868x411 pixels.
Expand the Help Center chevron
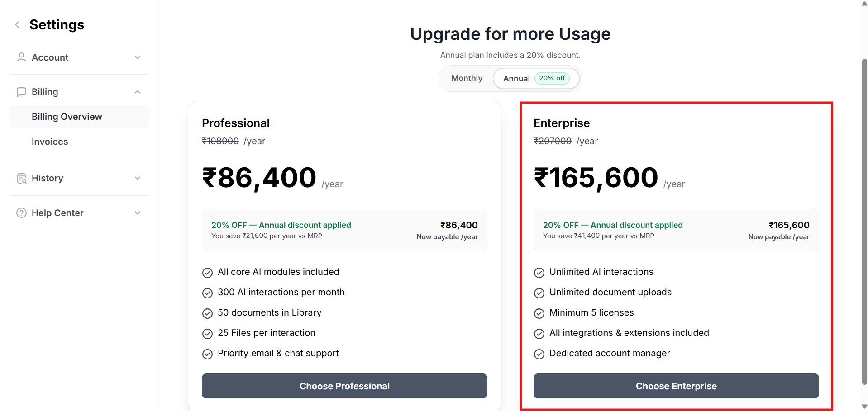(138, 213)
